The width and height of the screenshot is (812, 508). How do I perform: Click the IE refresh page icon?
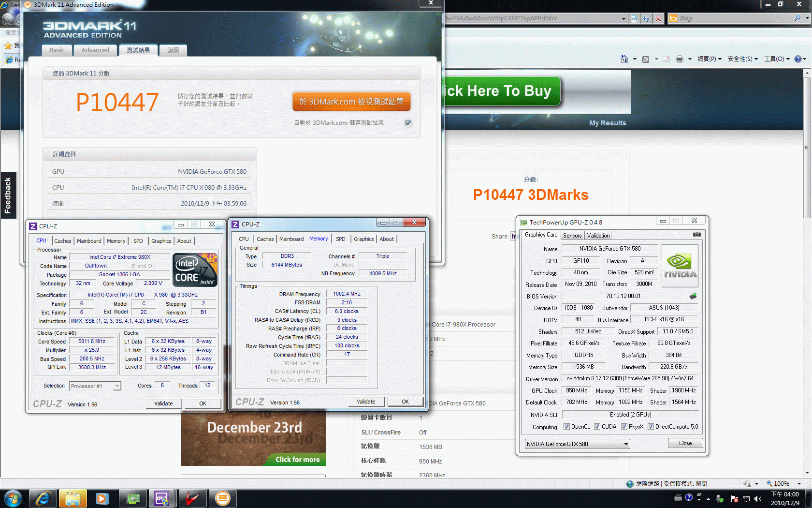tap(646, 18)
